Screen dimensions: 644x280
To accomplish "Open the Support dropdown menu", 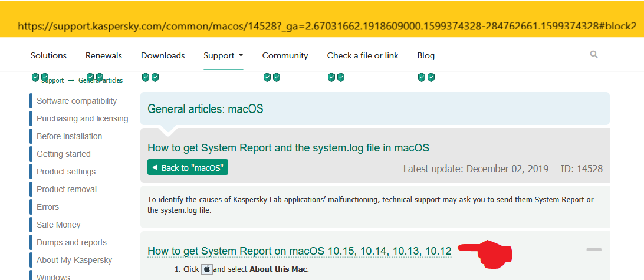I will (223, 56).
